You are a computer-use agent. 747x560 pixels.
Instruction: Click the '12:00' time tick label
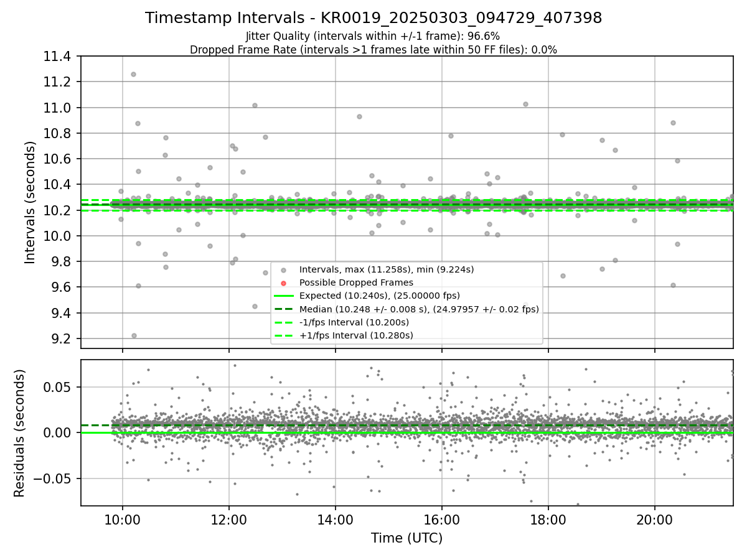(x=229, y=520)
